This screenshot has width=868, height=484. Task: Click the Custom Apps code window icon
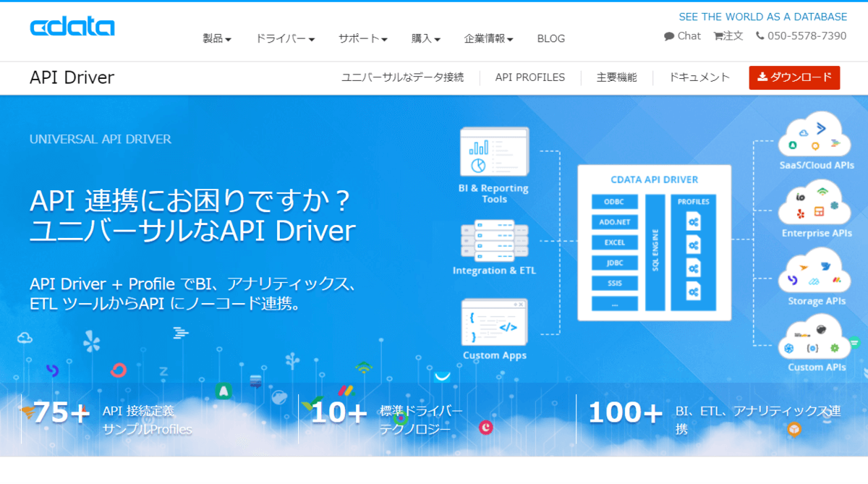point(495,322)
